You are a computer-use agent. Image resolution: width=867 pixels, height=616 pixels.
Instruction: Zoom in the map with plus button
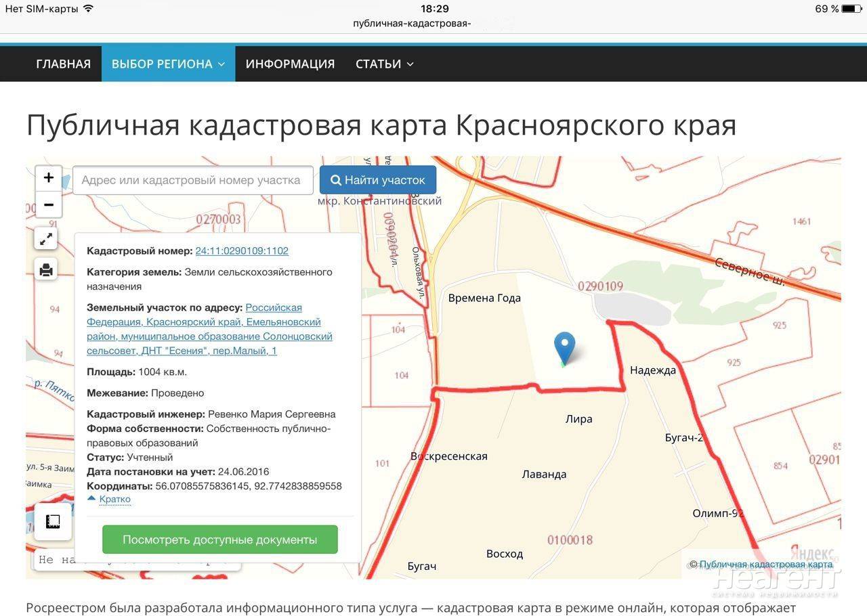click(48, 178)
